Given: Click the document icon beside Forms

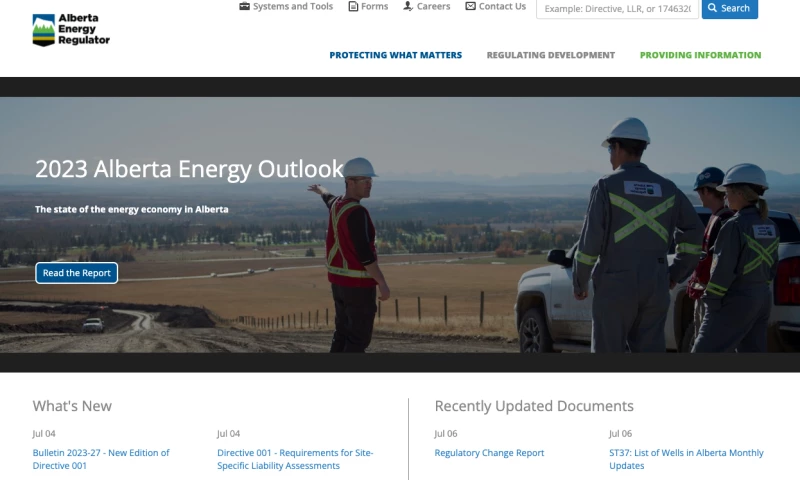Looking at the screenshot, I should (x=353, y=6).
